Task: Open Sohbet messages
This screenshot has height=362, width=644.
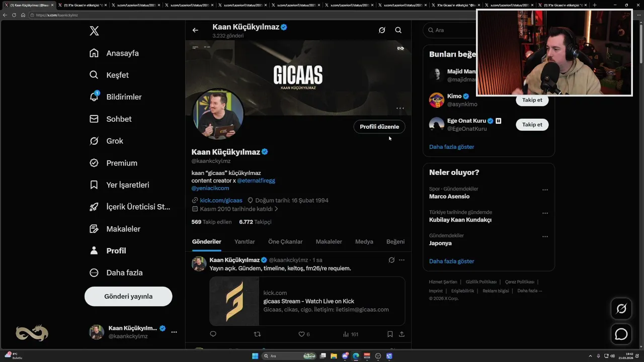Action: (111, 119)
